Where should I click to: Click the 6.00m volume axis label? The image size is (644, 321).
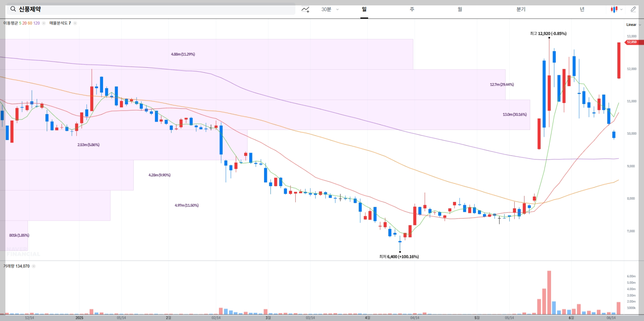[631, 276]
